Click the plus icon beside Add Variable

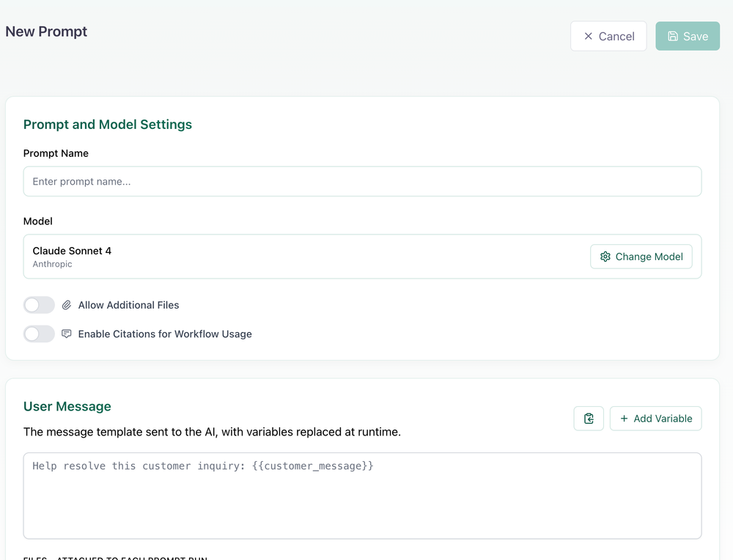[625, 419]
